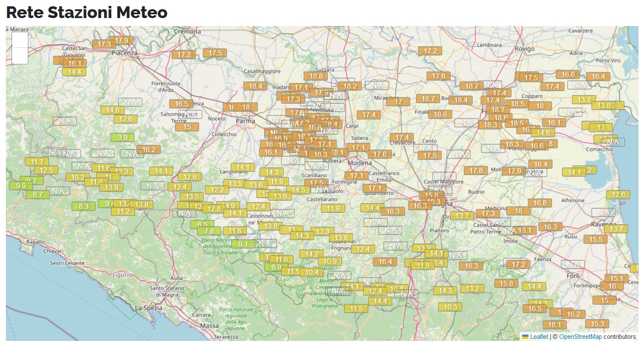Screen dimensions: 644x343
Task: Open the Leaflet attribution link
Action: (539, 337)
